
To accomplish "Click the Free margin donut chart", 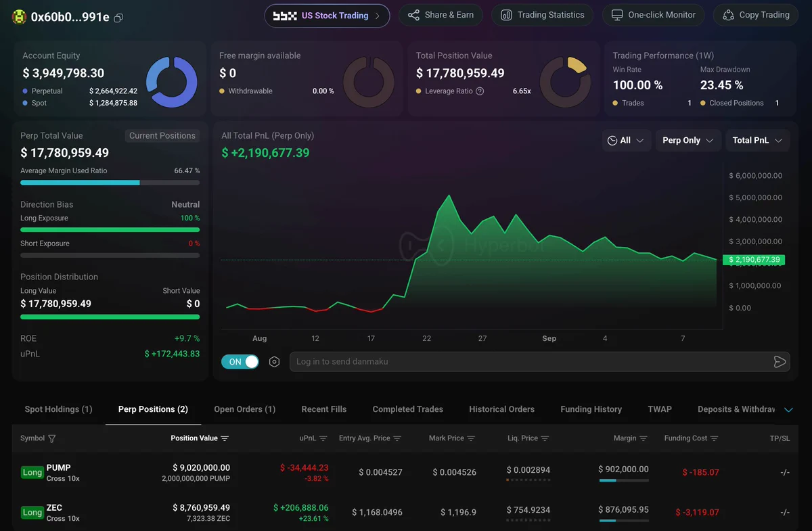I will [369, 83].
